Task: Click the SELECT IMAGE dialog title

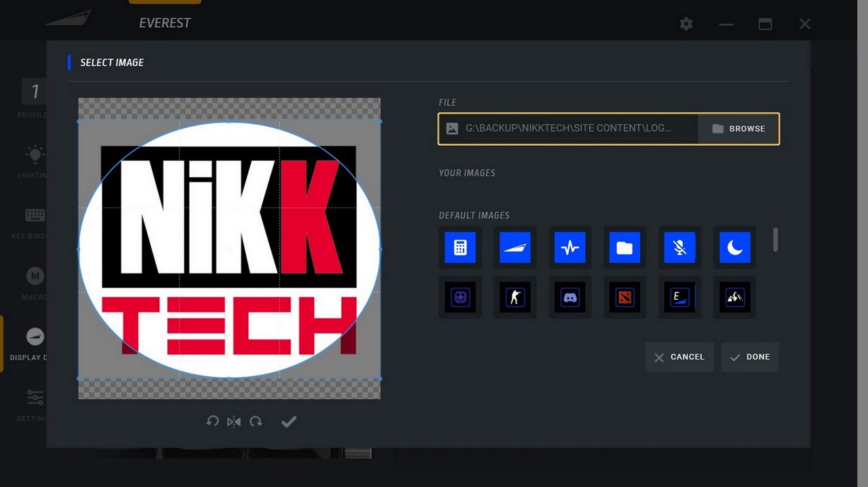Action: pos(112,62)
